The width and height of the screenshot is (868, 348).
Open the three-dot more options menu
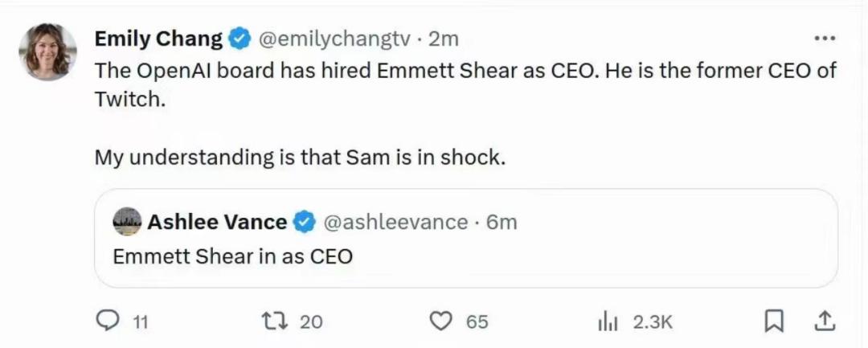pos(825,39)
